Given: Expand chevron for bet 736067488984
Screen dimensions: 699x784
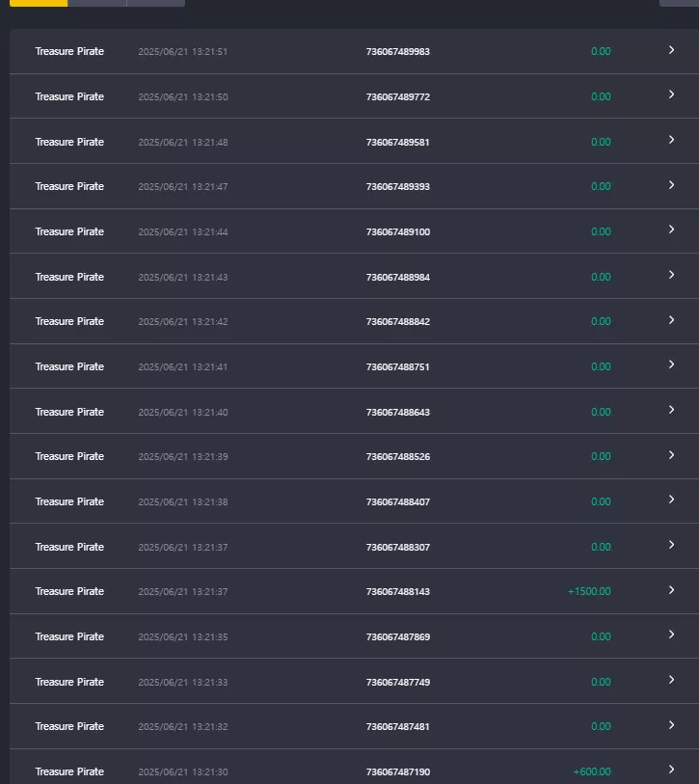Looking at the screenshot, I should (x=671, y=275).
